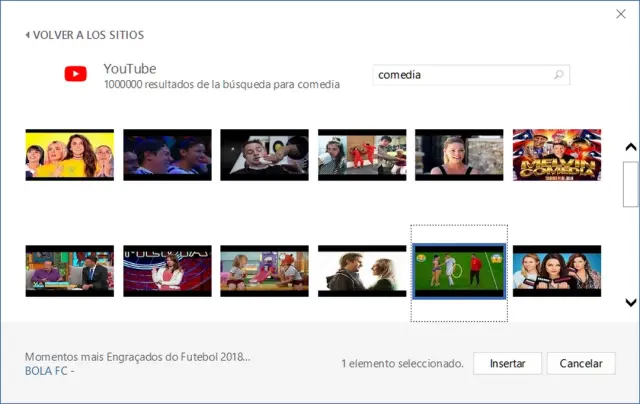Open the BOLA FC channel link

(x=47, y=371)
